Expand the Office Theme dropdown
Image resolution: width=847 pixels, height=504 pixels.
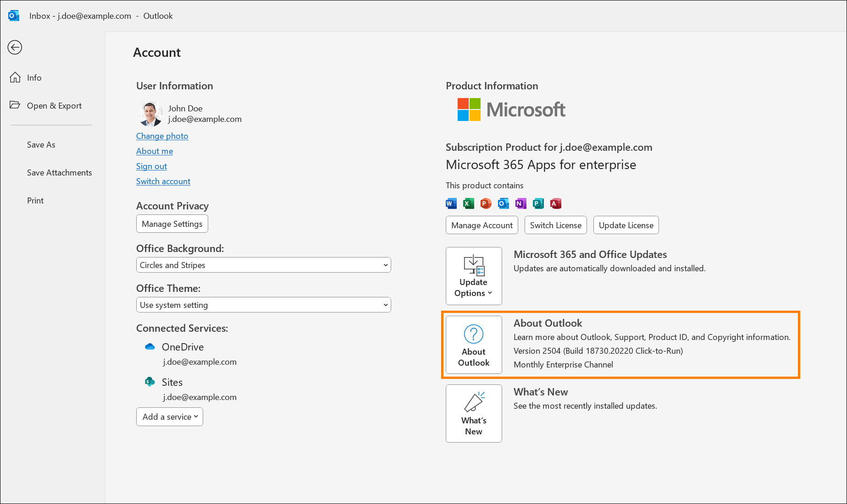[x=264, y=305]
